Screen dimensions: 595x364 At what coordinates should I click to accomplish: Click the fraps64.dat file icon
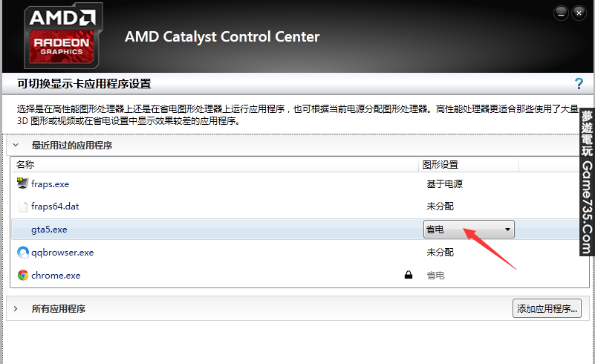(22, 207)
